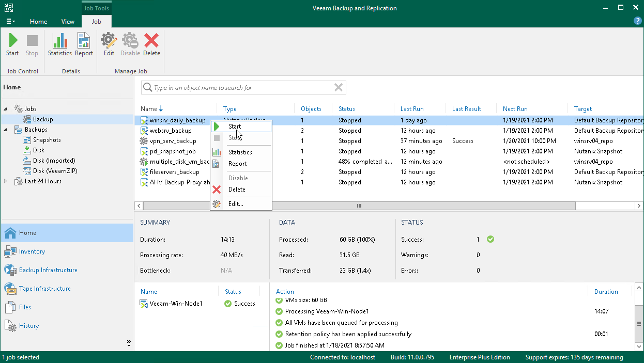Image resolution: width=644 pixels, height=363 pixels.
Task: Click the Inventory sidebar icon
Action: pyautogui.click(x=10, y=251)
